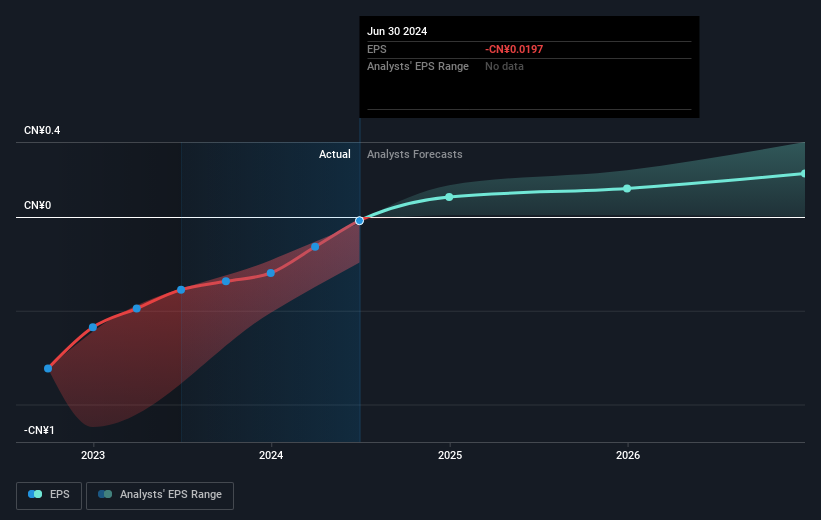The width and height of the screenshot is (821, 520).
Task: Click the 2023 x-axis label
Action: 93,456
